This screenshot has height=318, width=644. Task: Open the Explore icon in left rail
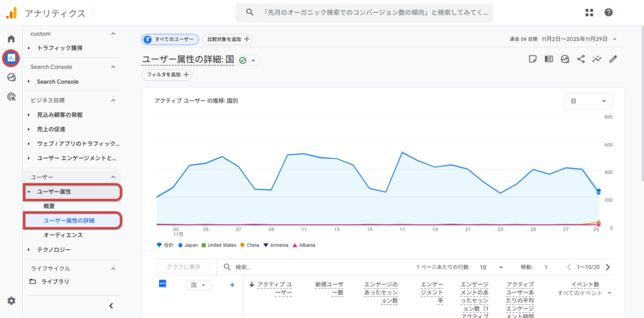pos(11,77)
